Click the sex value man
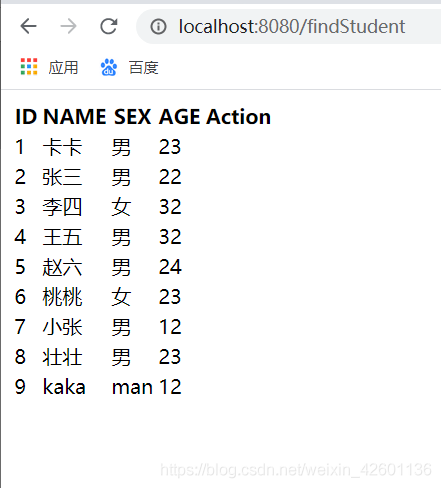The image size is (441, 488). point(132,388)
